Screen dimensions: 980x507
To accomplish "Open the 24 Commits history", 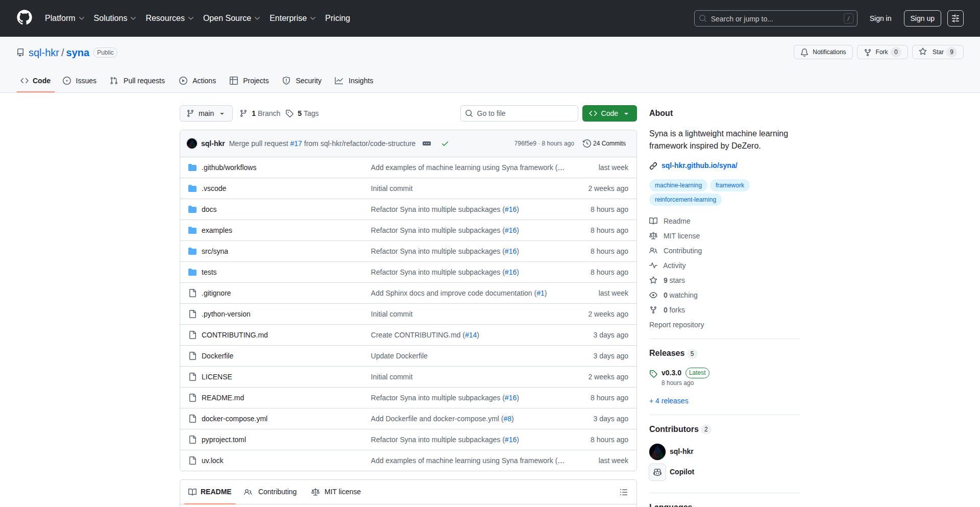I will point(604,143).
